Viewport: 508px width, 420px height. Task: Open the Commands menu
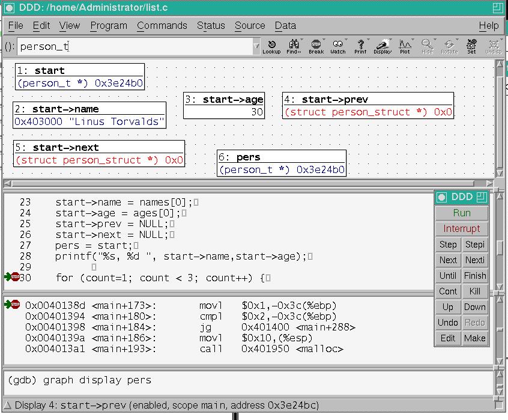tap(162, 26)
